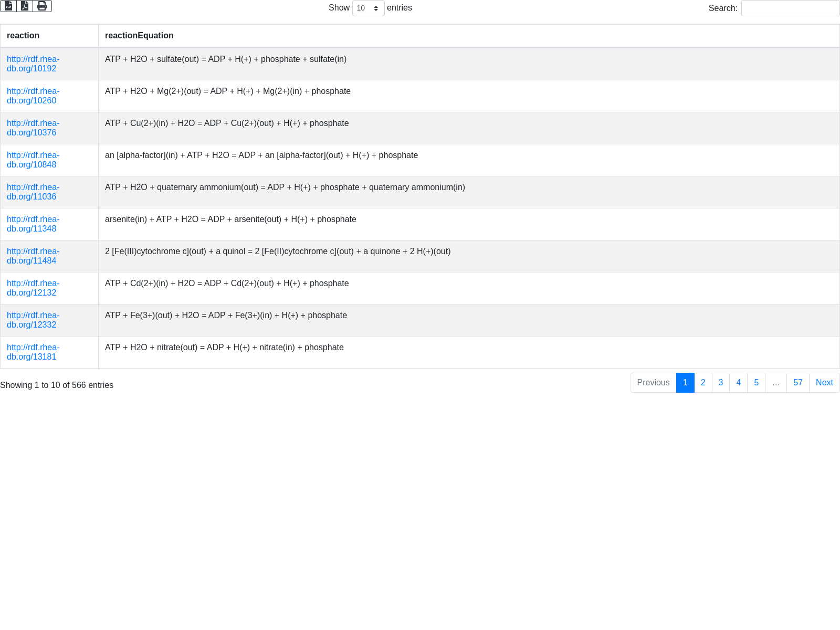Viewport: 840px width, 630px height.
Task: Visit the rhea-db.org/10848 reaction link
Action: pyautogui.click(x=33, y=160)
